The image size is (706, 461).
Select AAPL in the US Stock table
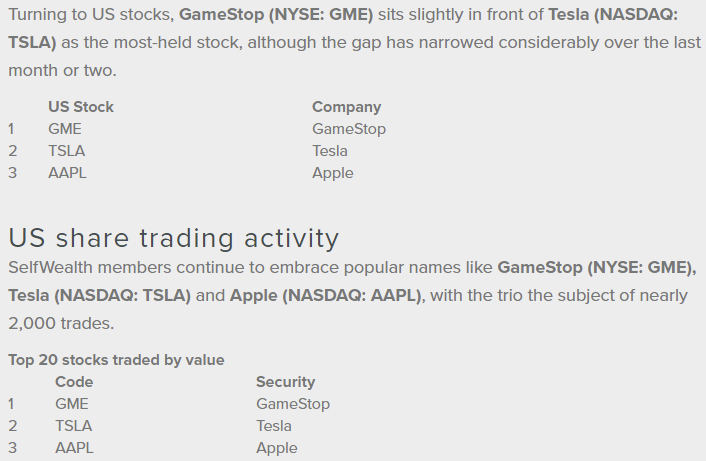(67, 173)
